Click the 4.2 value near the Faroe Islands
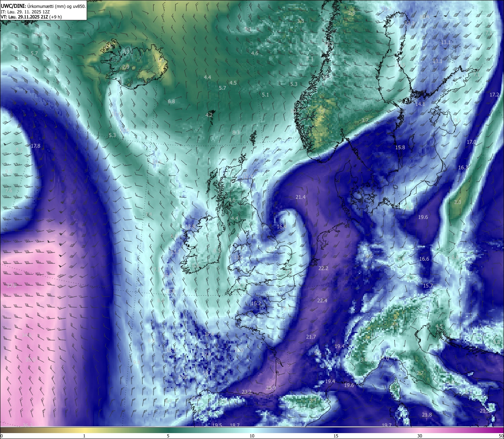504x439 pixels. tap(209, 115)
